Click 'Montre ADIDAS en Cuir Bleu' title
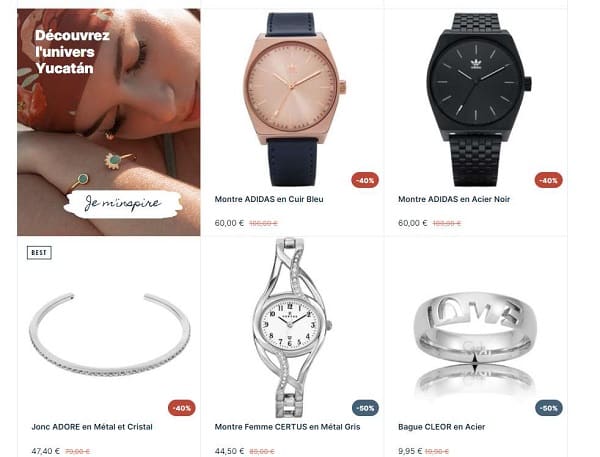Screen dimensions: 600x457 (269, 199)
